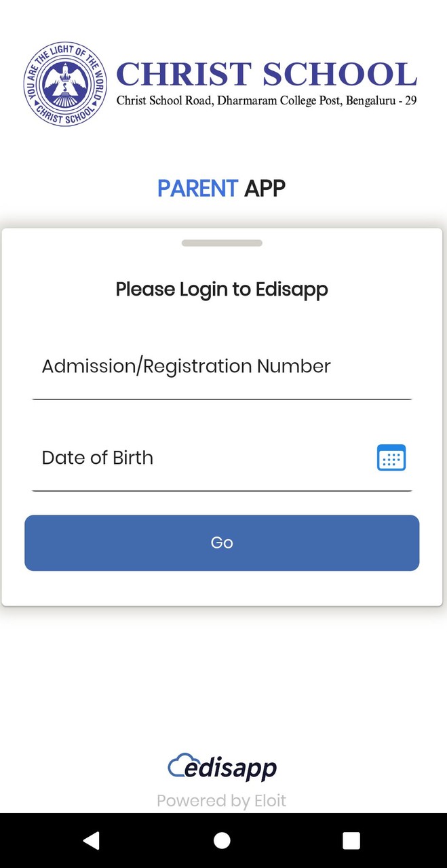
Task: Click the edisapp wordmark in the footer
Action: click(x=231, y=769)
